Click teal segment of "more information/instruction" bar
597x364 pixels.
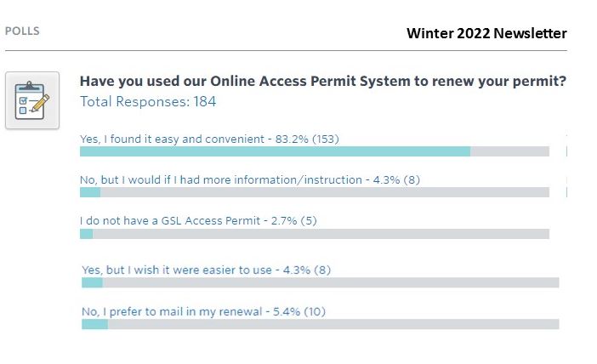coord(90,192)
